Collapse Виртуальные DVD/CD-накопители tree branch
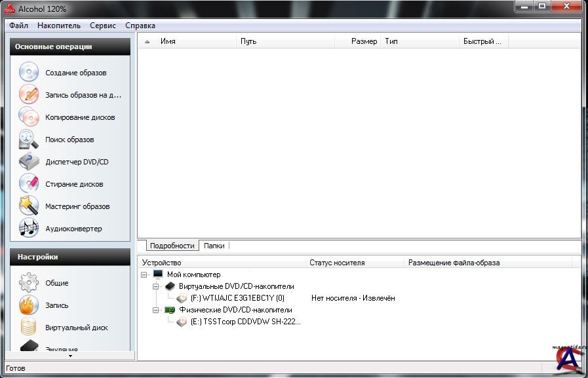Viewport: 588px width, 378px height. pyautogui.click(x=156, y=286)
